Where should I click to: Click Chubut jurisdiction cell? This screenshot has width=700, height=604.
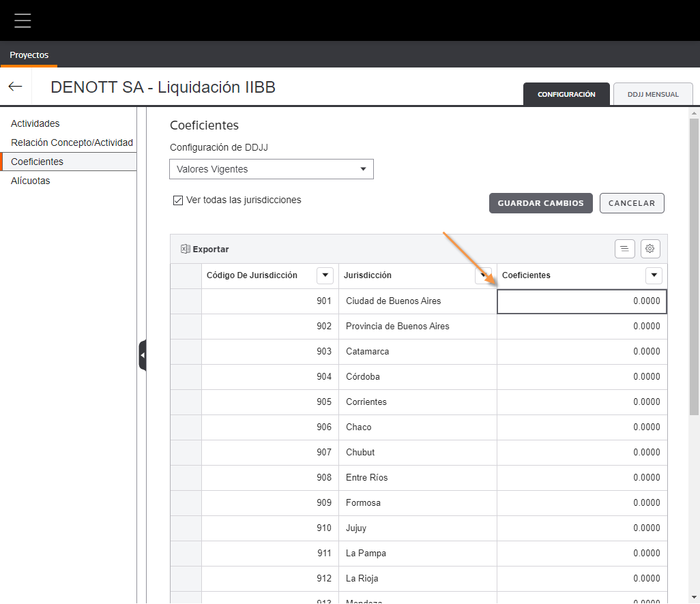[x=418, y=453]
